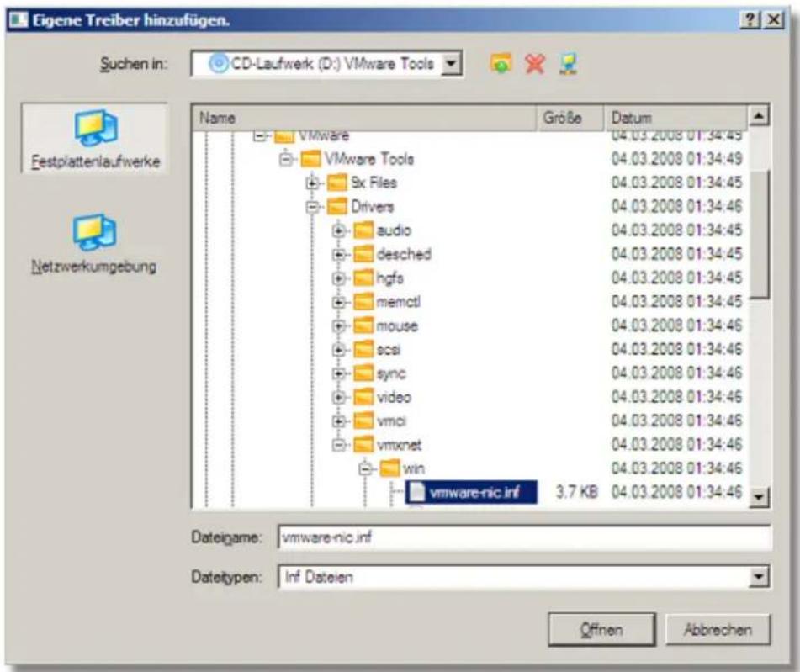Open the Dateitypen dropdown arrow
Image resolution: width=800 pixels, height=672 pixels.
pyautogui.click(x=759, y=577)
